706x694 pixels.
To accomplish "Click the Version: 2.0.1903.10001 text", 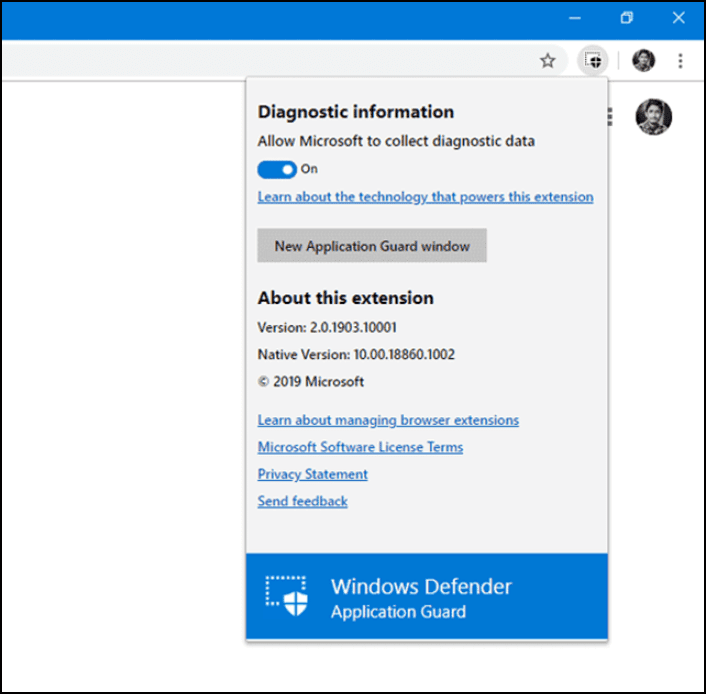I will coord(327,327).
